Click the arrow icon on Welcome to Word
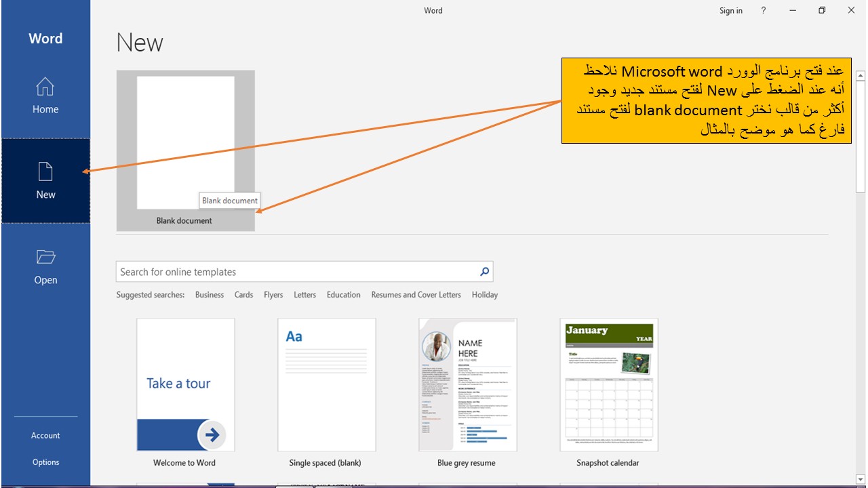Viewport: 868px width, 488px height. click(x=212, y=434)
